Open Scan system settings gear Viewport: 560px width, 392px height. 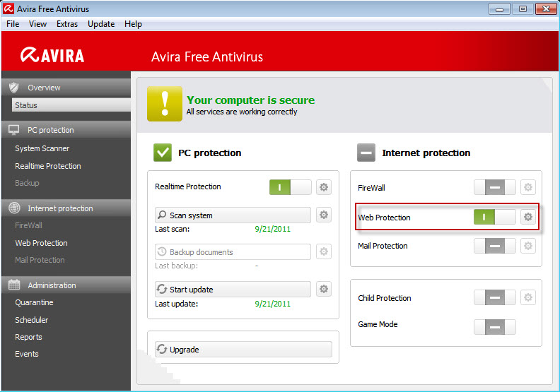324,215
